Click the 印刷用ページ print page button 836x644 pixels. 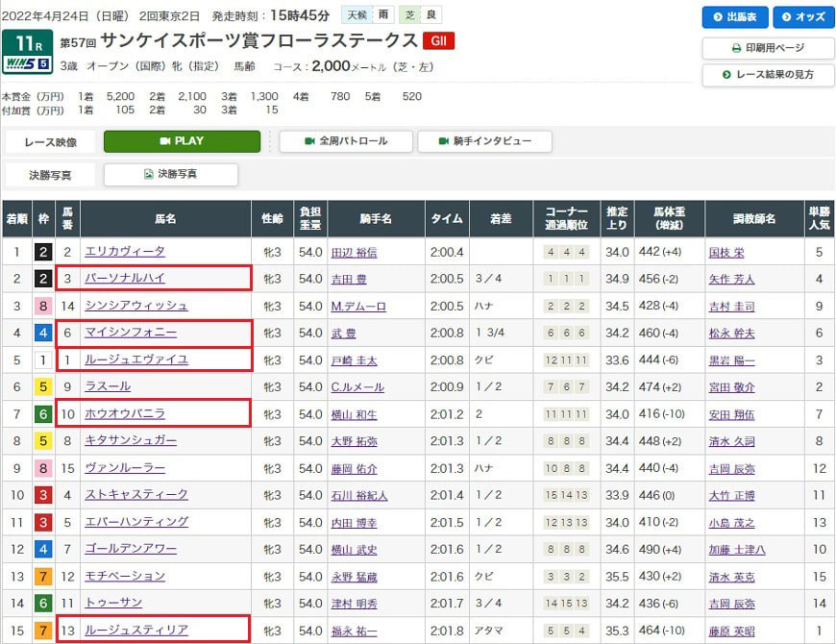pos(768,48)
